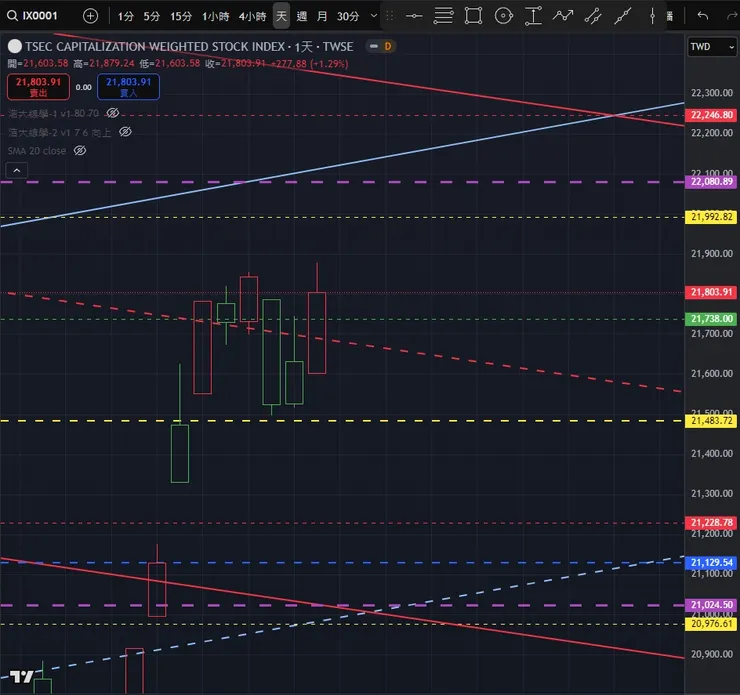The image size is (740, 695).
Task: Click the 21,228.78 red price label
Action: 711,523
